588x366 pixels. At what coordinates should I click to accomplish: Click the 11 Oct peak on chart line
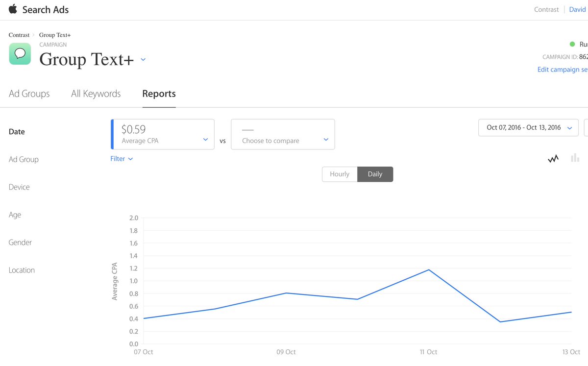click(429, 269)
